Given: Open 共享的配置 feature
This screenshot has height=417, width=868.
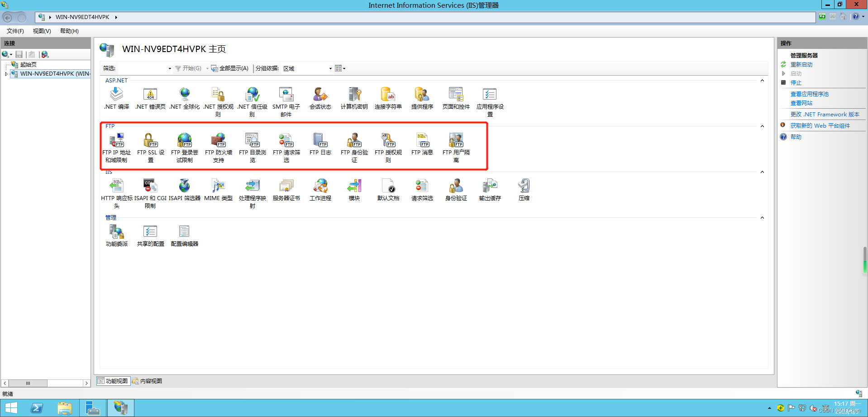Looking at the screenshot, I should click(151, 235).
